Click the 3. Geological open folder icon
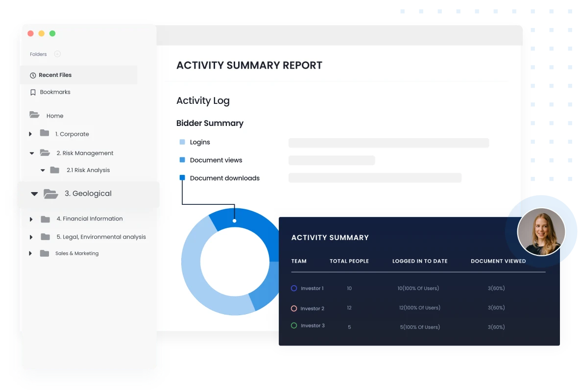581x392 pixels. 51,194
